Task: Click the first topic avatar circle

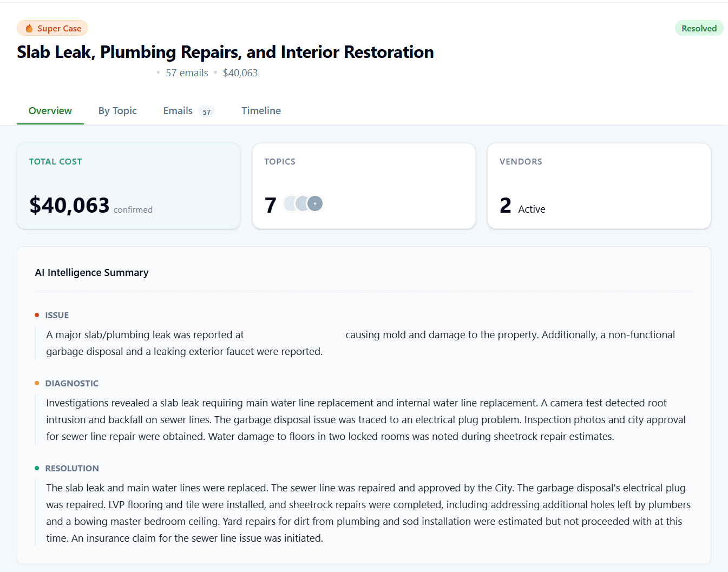Action: 288,203
